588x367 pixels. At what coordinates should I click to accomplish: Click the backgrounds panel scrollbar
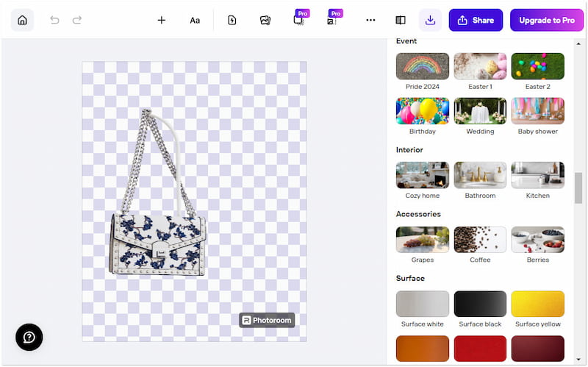click(x=578, y=188)
